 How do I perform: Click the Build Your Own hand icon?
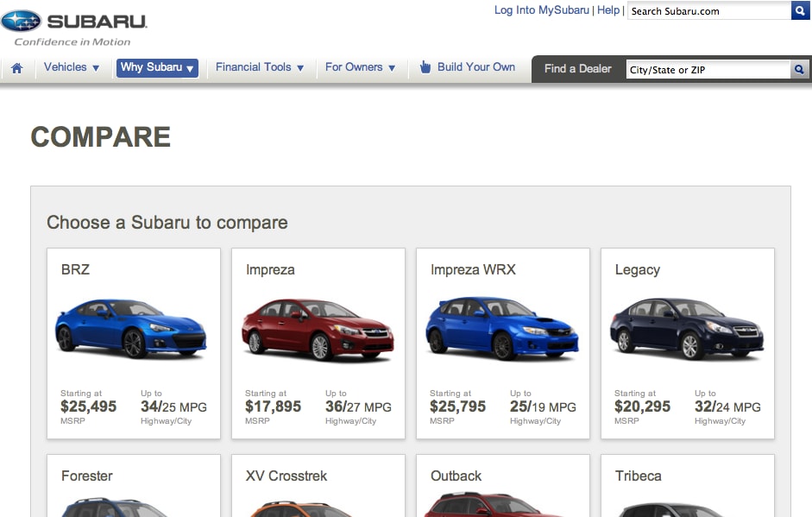pos(425,67)
